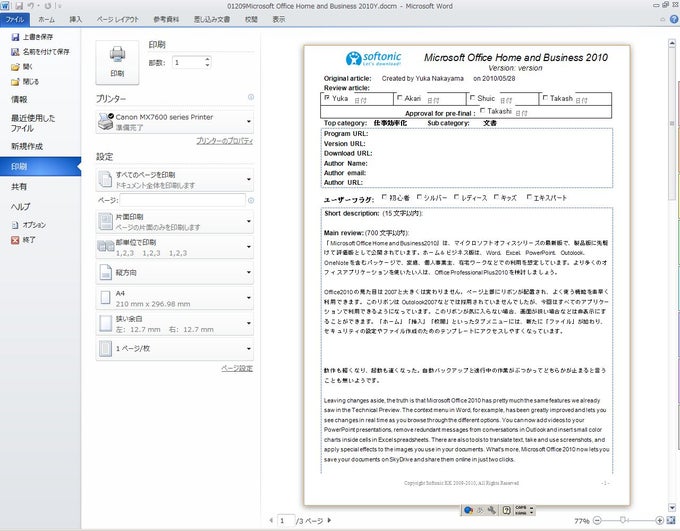This screenshot has height=531, width=680.
Task: Open the ファイル tab
Action: tap(15, 20)
